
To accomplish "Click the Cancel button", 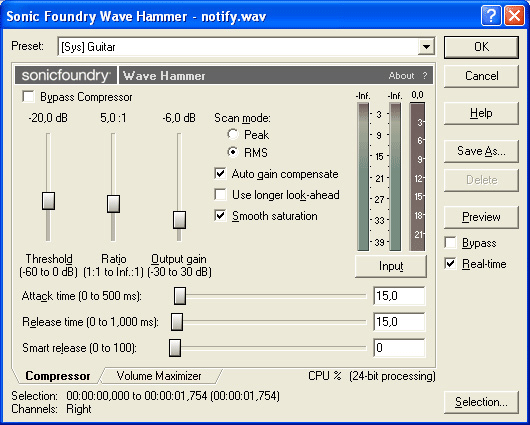I will (481, 76).
